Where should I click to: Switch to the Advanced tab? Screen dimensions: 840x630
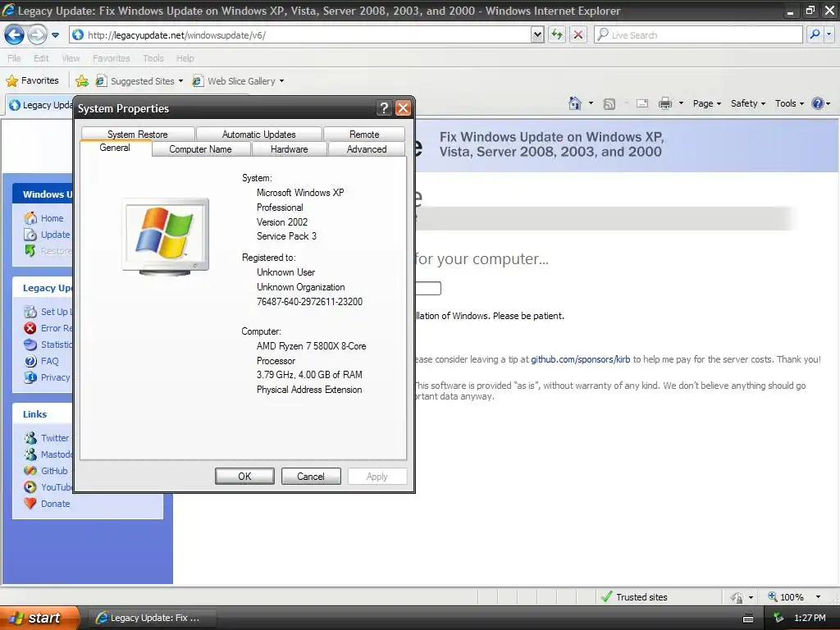367,149
